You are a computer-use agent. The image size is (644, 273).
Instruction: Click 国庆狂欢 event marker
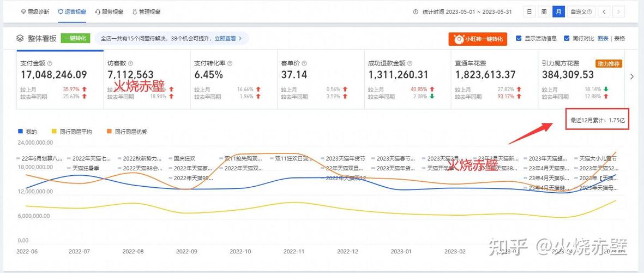click(x=182, y=158)
